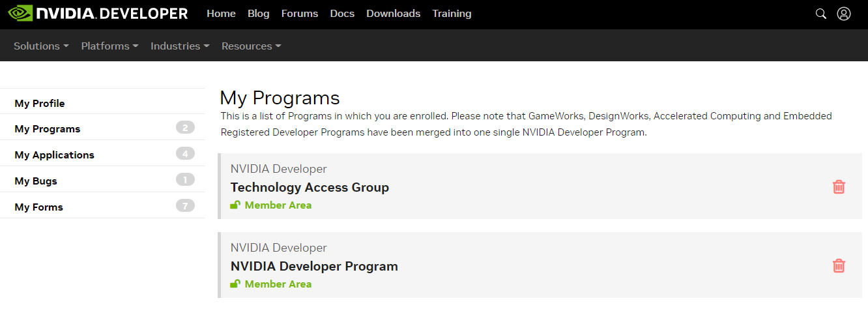Click the NVIDIA Developer Program title

(314, 266)
